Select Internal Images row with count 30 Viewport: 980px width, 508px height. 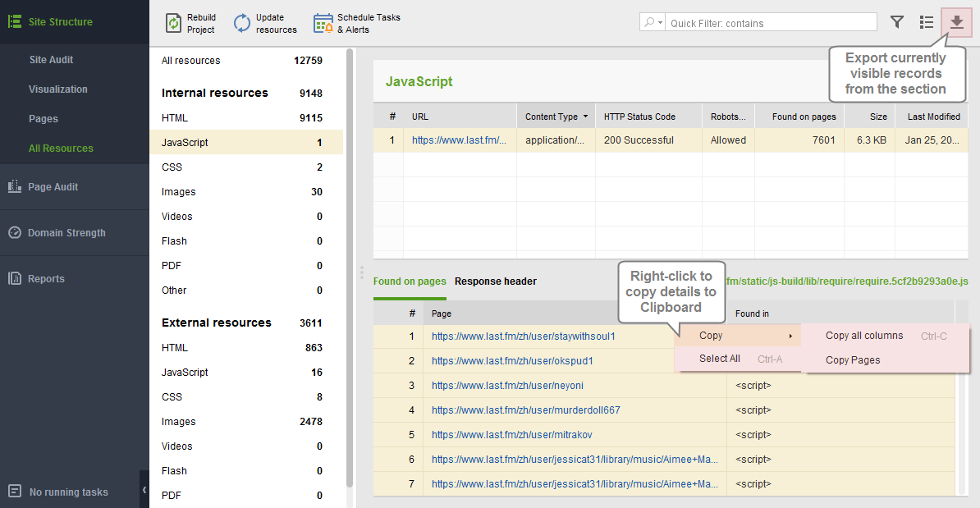[246, 192]
